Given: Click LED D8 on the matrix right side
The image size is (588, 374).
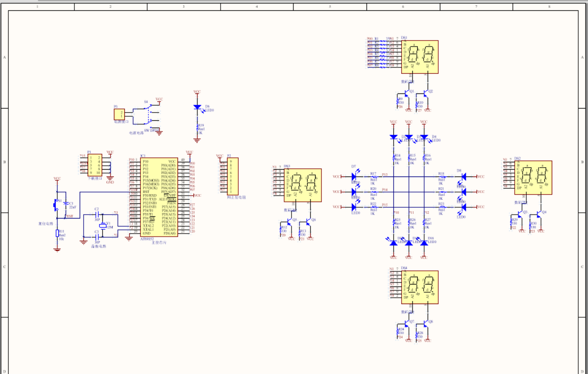Looking at the screenshot, I should 464,176.
